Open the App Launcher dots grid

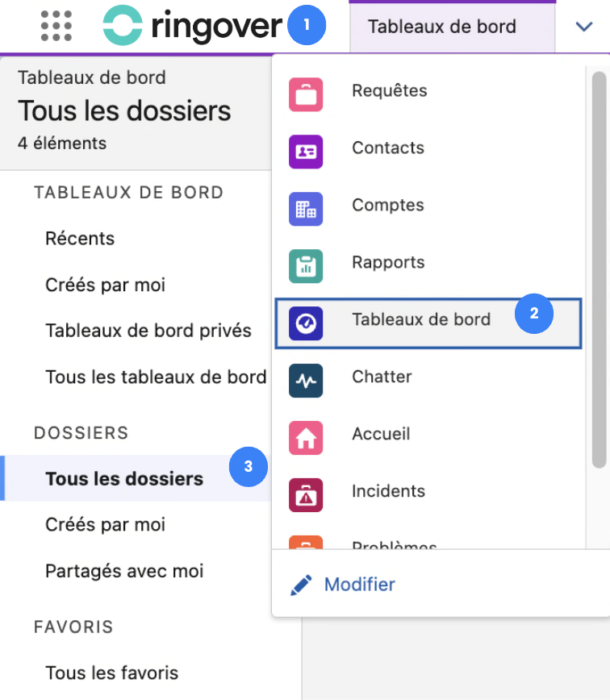[56, 27]
